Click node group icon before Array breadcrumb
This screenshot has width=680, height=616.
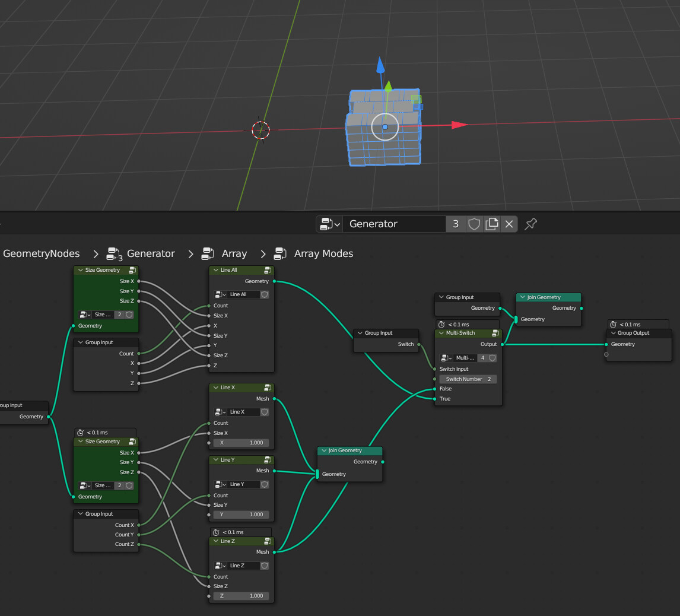[x=208, y=253]
